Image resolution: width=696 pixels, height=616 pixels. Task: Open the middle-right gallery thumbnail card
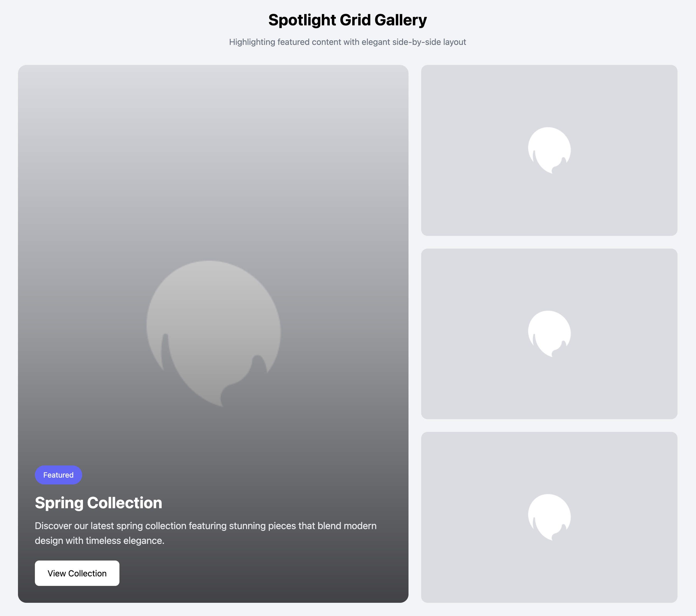point(549,334)
